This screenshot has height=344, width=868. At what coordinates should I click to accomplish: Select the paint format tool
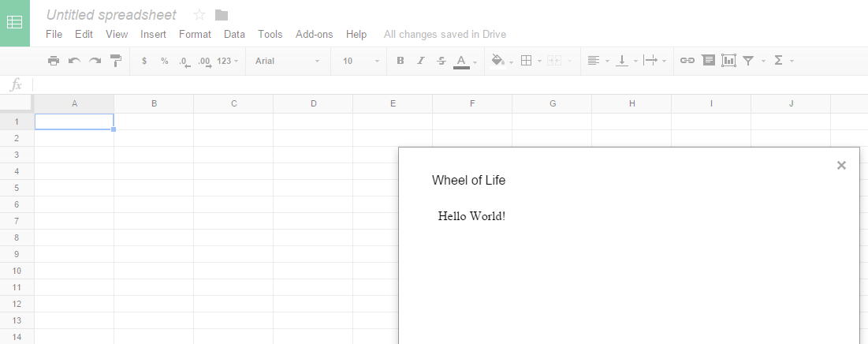click(x=116, y=61)
